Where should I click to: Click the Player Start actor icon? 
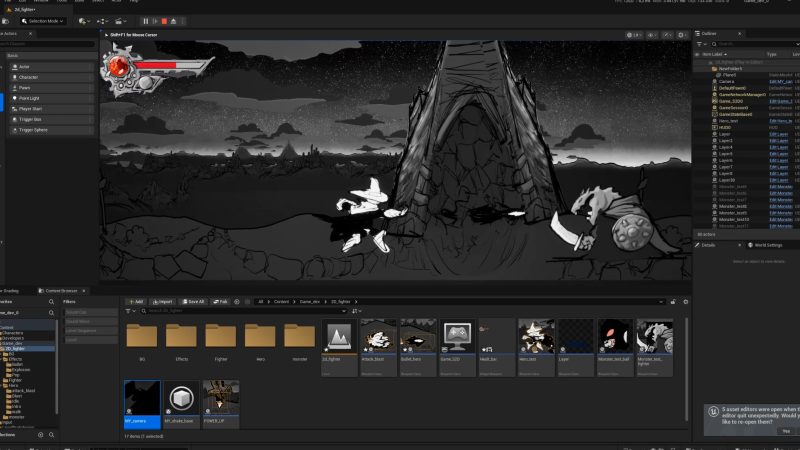(12, 109)
